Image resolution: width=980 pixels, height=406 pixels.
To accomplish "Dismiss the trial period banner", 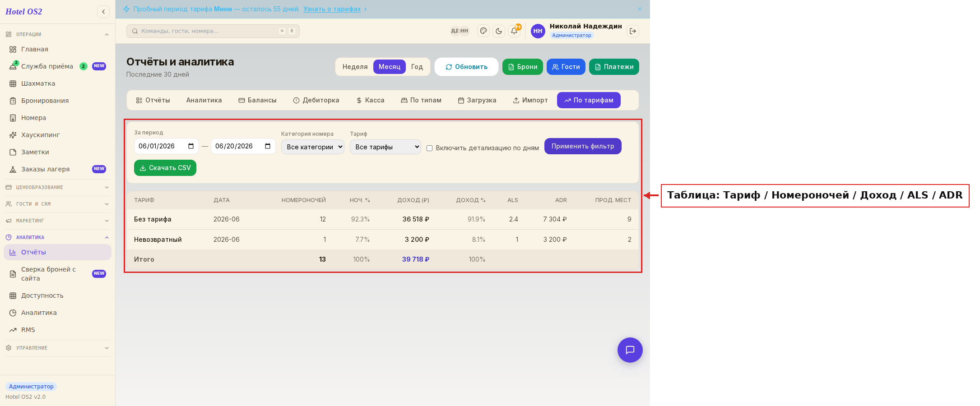I will point(640,9).
